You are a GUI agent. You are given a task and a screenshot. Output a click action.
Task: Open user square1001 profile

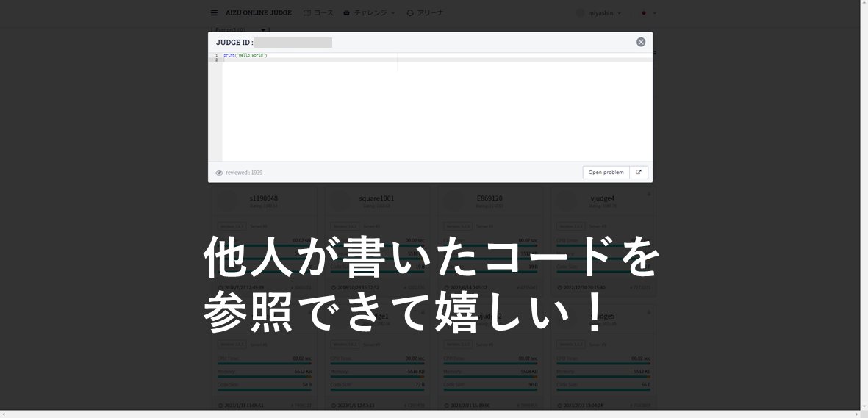click(376, 198)
